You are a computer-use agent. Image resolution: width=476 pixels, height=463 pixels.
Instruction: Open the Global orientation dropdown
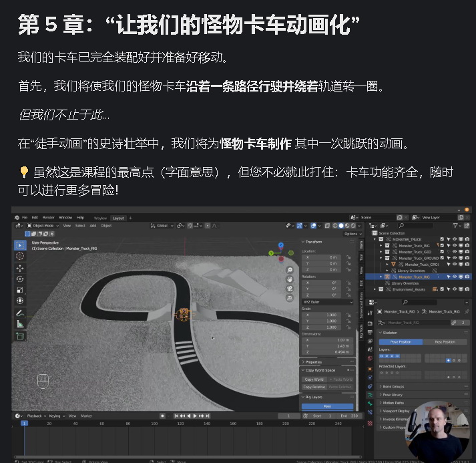[162, 226]
